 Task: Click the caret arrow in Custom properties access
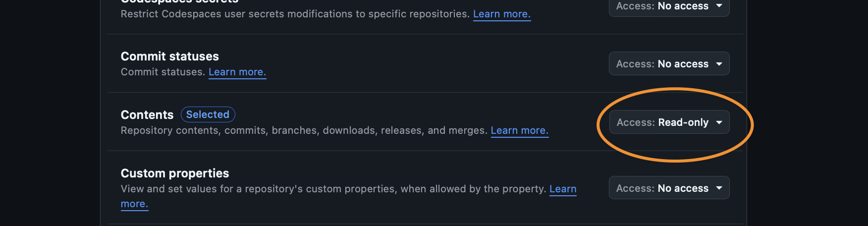coord(719,188)
